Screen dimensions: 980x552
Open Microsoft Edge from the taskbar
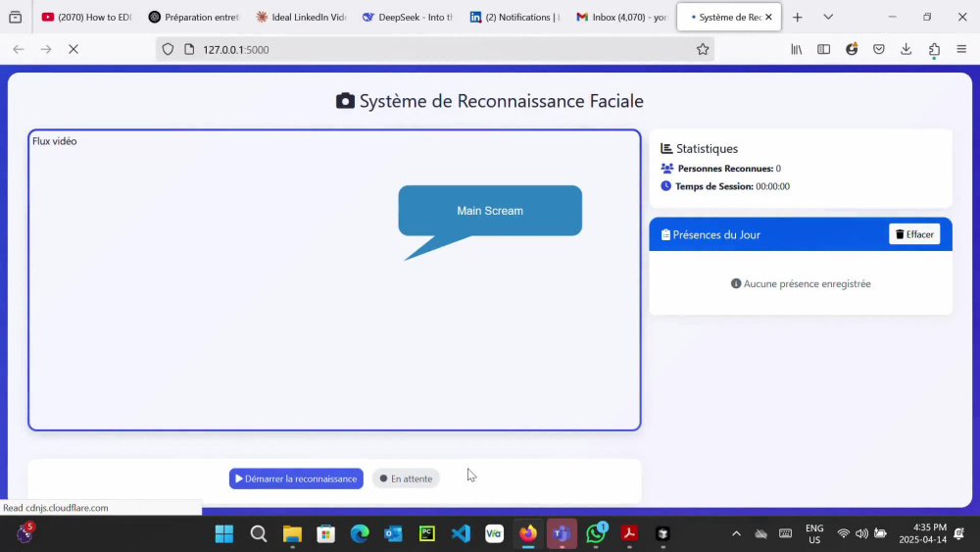[360, 534]
